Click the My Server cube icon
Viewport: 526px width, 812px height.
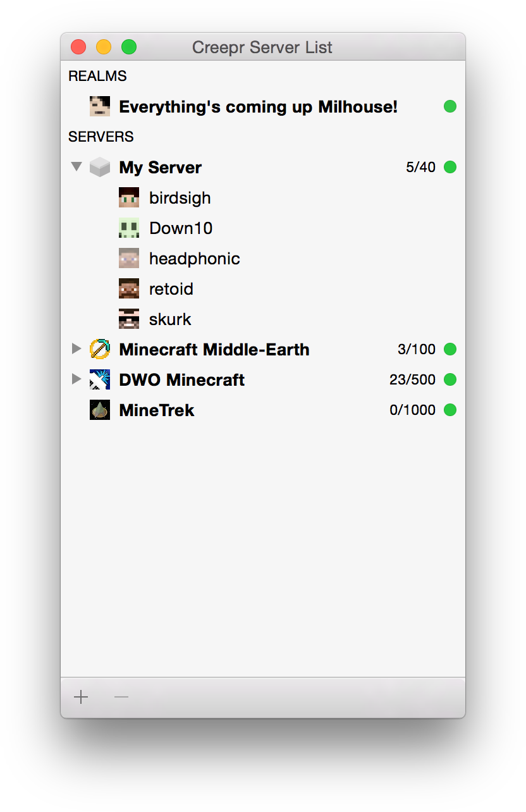[100, 167]
